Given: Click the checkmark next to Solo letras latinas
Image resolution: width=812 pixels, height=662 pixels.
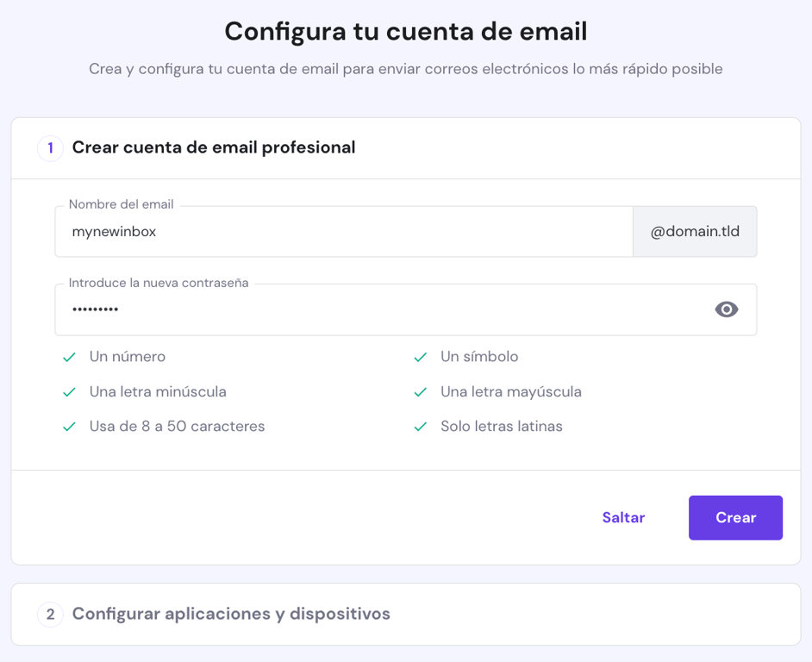Looking at the screenshot, I should 420,426.
